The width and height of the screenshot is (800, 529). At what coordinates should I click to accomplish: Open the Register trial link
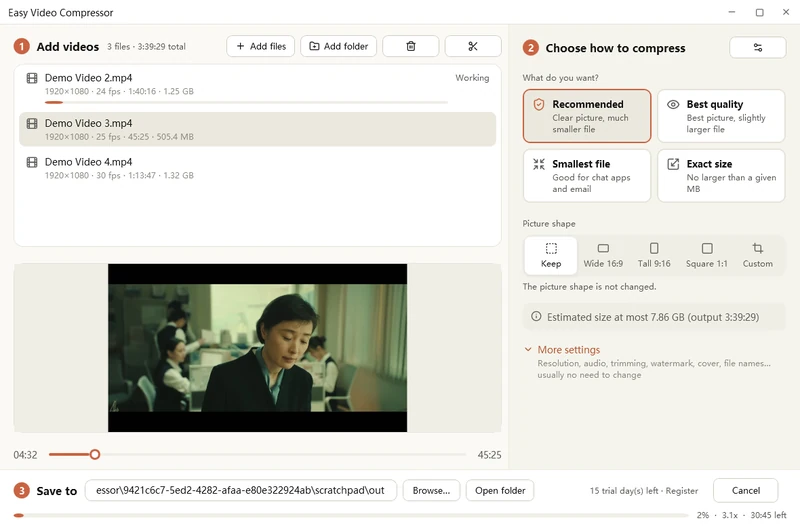pos(682,491)
